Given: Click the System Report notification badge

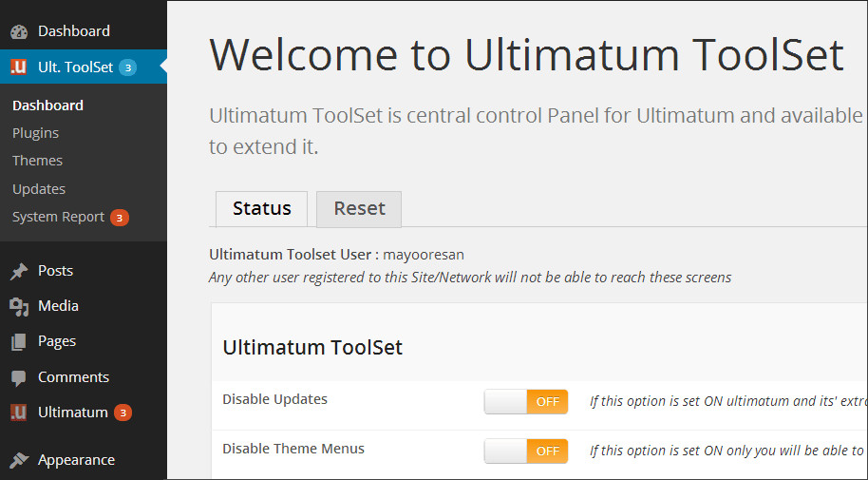Looking at the screenshot, I should pyautogui.click(x=119, y=218).
